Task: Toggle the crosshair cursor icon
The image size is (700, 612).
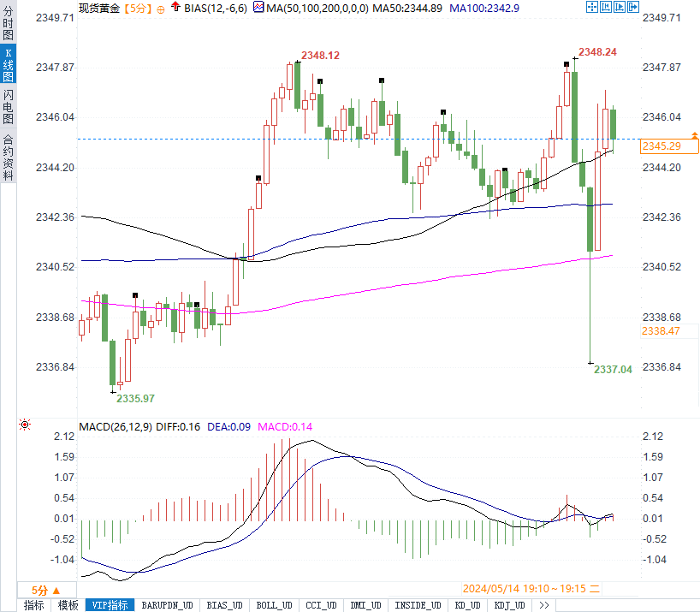Action: pyautogui.click(x=592, y=7)
